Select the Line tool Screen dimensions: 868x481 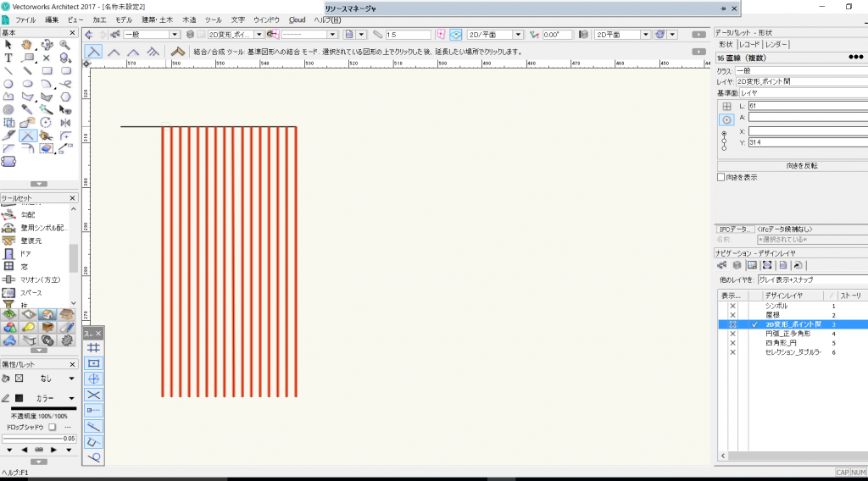coord(8,71)
